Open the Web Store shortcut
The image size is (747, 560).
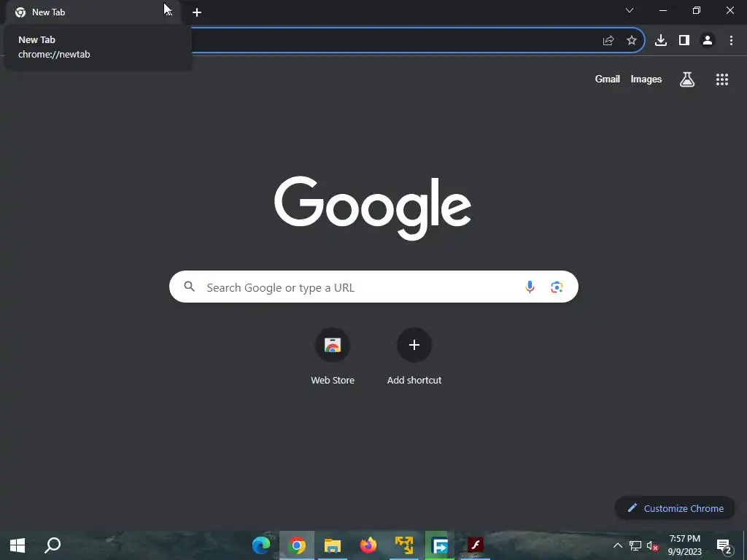(333, 356)
